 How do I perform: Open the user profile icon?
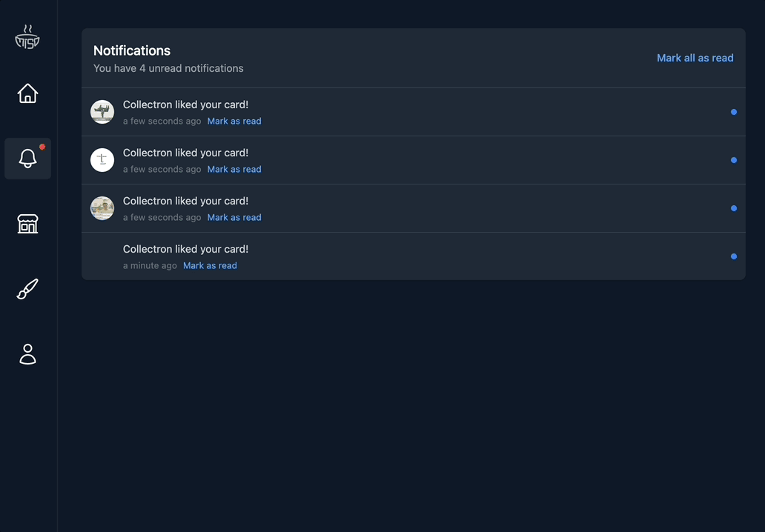click(27, 354)
